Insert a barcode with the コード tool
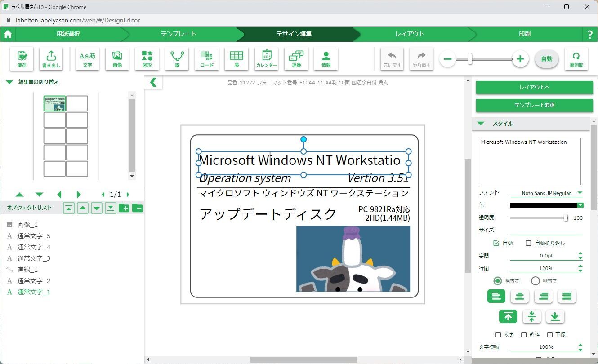The width and height of the screenshot is (598, 364). [207, 59]
